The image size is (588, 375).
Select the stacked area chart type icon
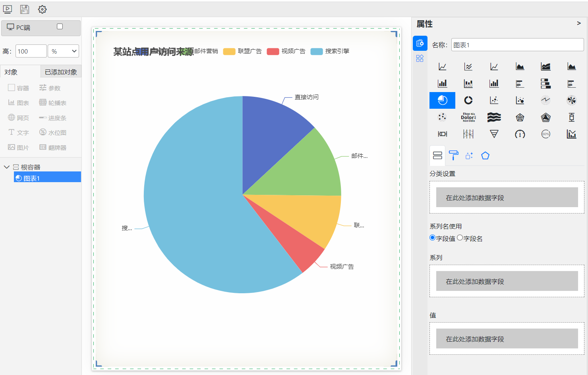point(546,67)
